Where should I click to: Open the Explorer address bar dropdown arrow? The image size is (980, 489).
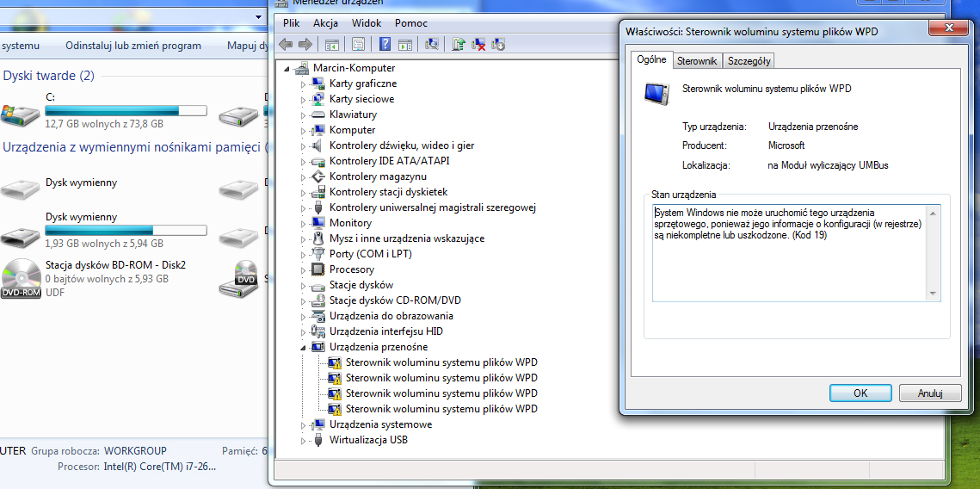tap(258, 16)
